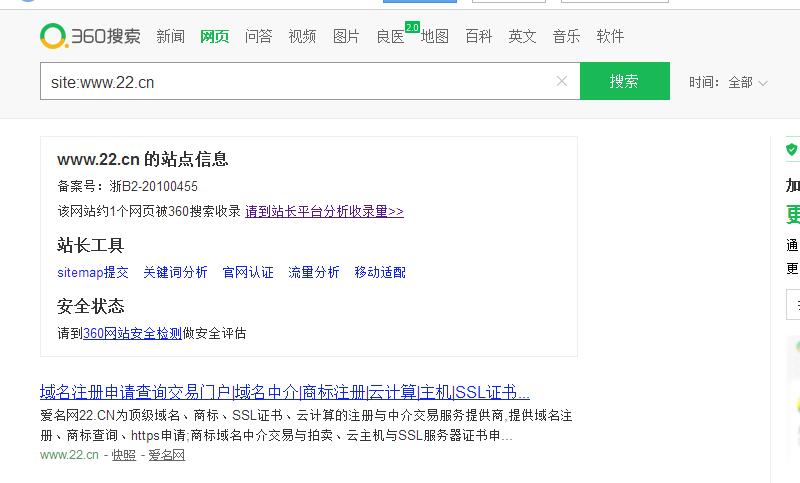This screenshot has height=483, width=800.
Task: Go to the 图片 tab
Action: [x=346, y=37]
